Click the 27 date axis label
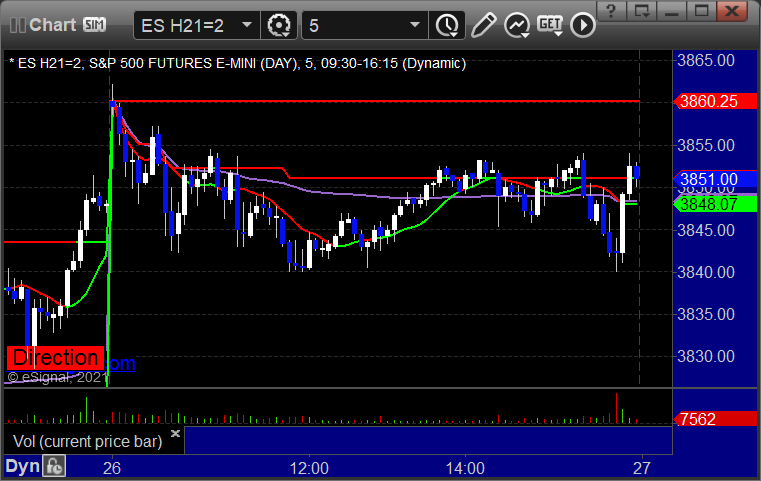 (x=642, y=468)
